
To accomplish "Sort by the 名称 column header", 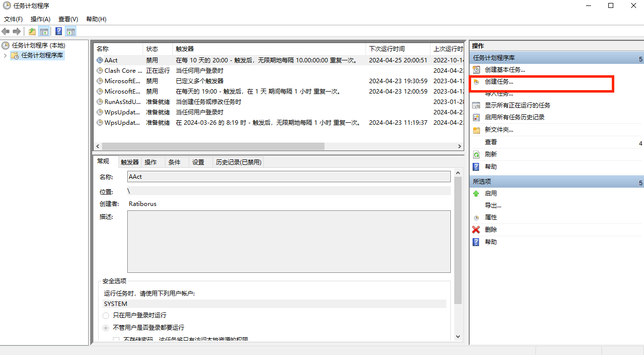I will coord(118,49).
